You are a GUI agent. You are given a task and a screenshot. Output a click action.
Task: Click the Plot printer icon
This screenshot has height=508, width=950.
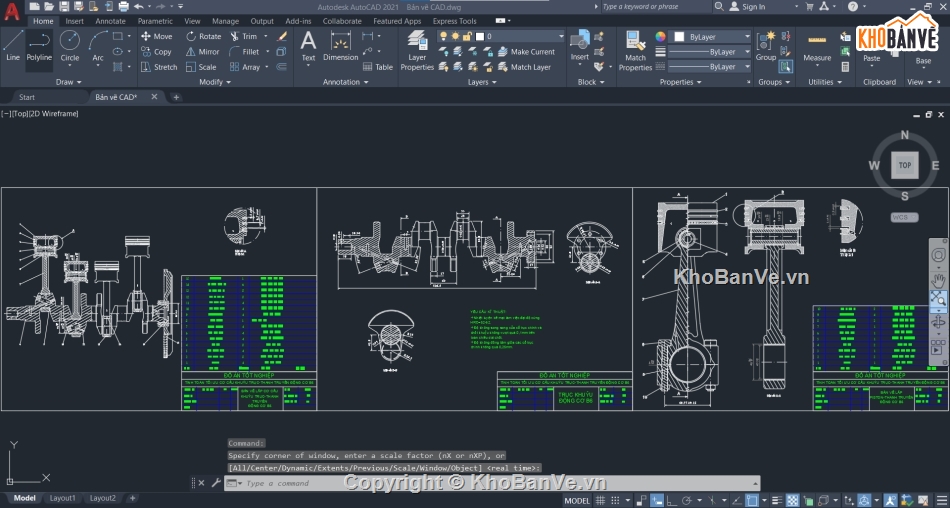[124, 7]
